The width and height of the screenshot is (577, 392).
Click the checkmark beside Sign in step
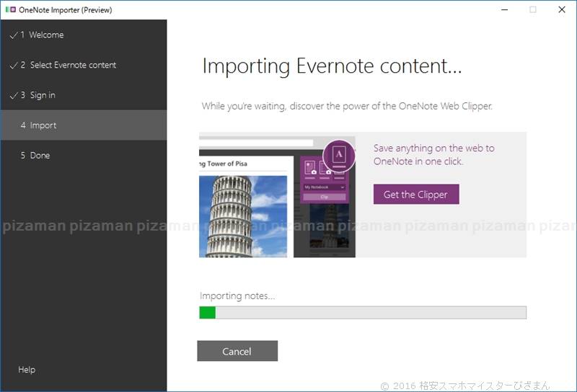coord(14,96)
